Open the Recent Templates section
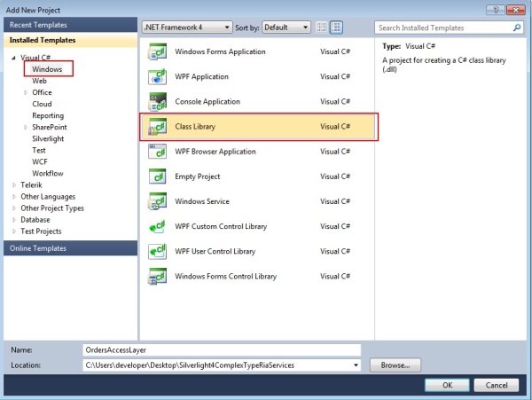The height and width of the screenshot is (400, 532). [x=71, y=25]
